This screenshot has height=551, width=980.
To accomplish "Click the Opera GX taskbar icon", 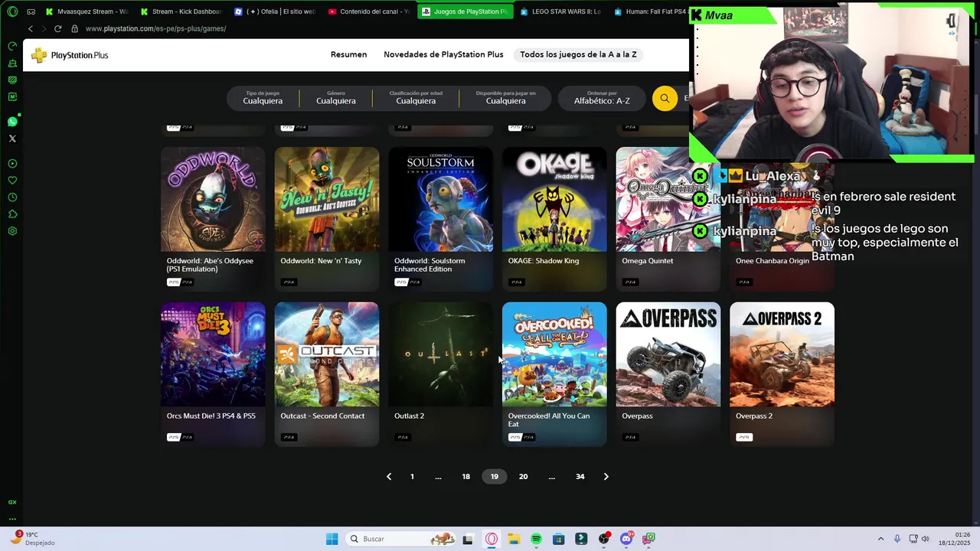I will (x=492, y=539).
